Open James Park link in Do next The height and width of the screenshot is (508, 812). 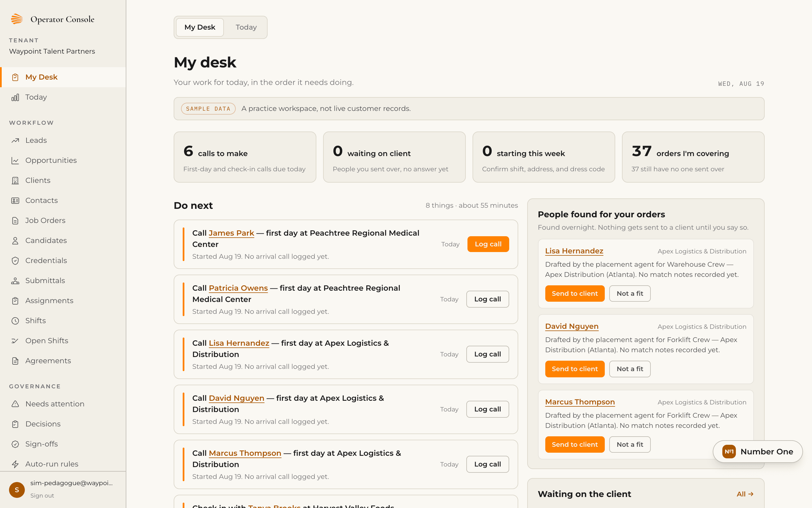[231, 233]
